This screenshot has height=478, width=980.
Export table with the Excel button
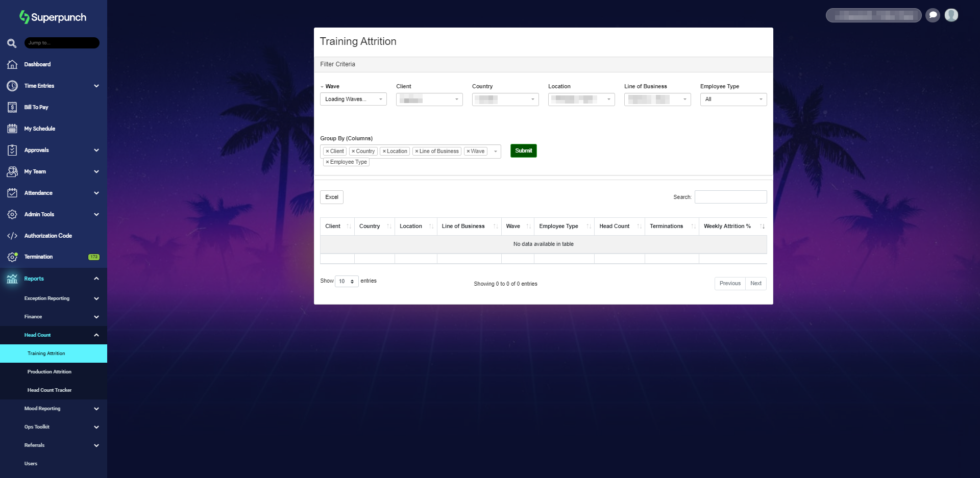(x=332, y=197)
